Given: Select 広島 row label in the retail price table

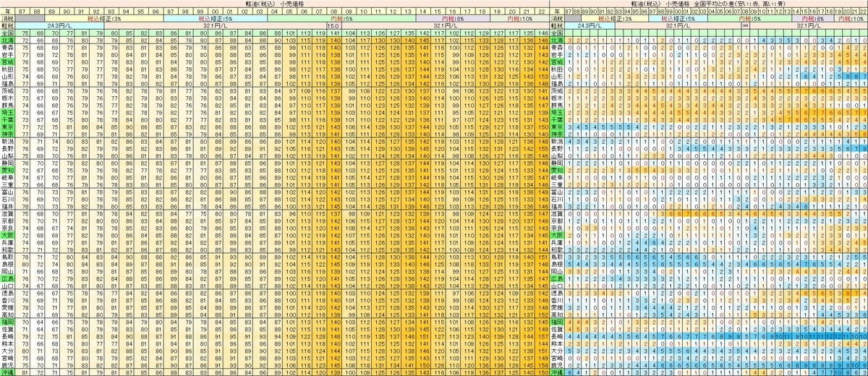Looking at the screenshot, I should click(8, 277).
